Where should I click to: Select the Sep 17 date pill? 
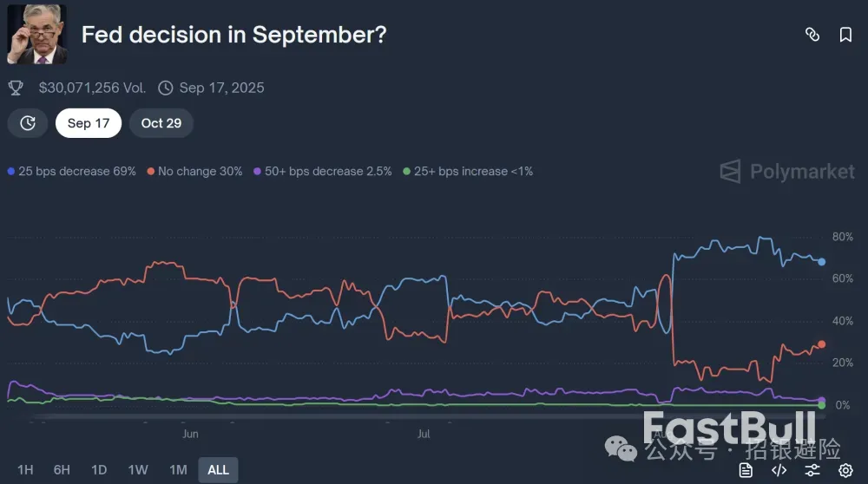89,123
